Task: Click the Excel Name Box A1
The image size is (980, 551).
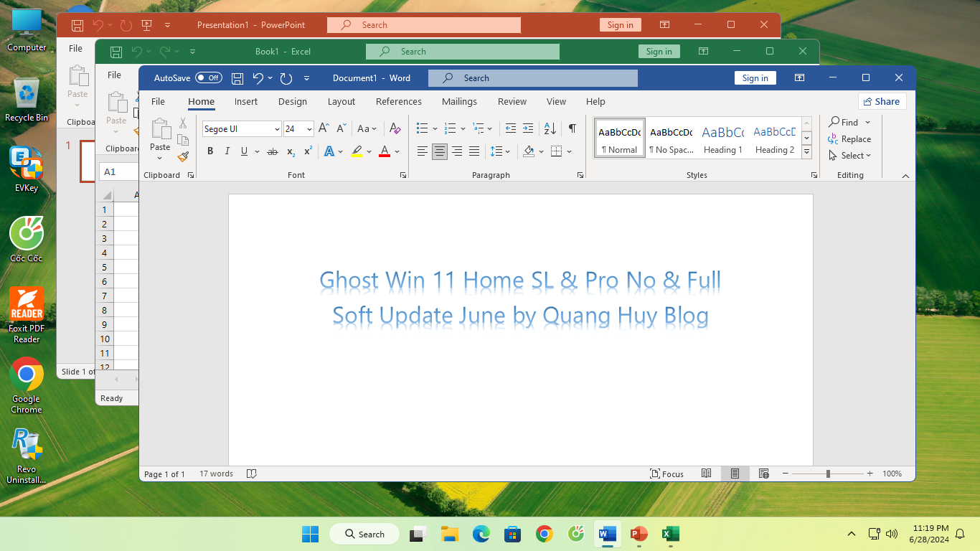Action: pos(118,171)
